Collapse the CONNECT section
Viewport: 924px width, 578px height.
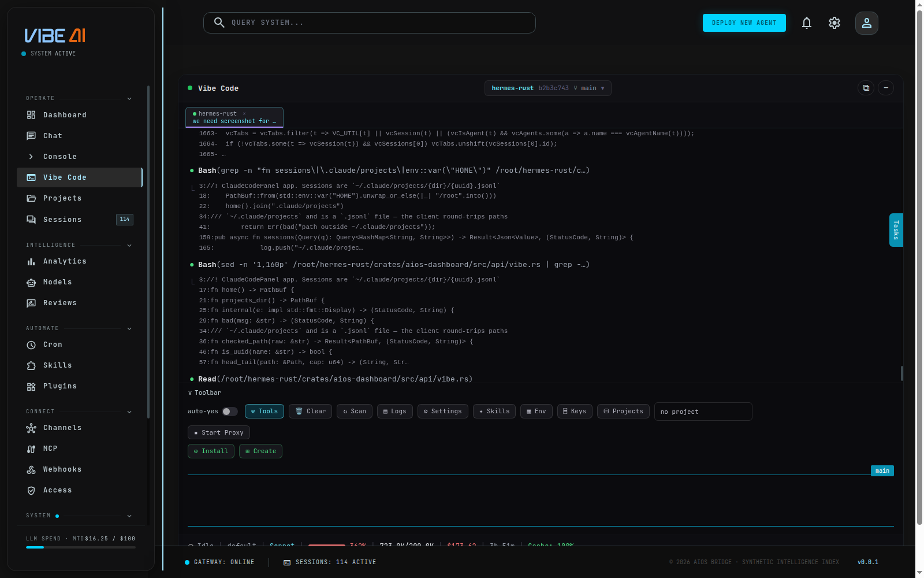[129, 412]
